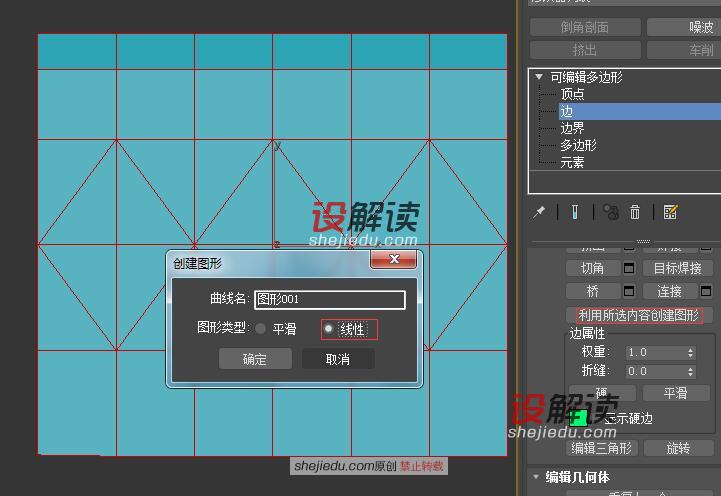
Task: Toggle show end result icon
Action: click(x=575, y=212)
